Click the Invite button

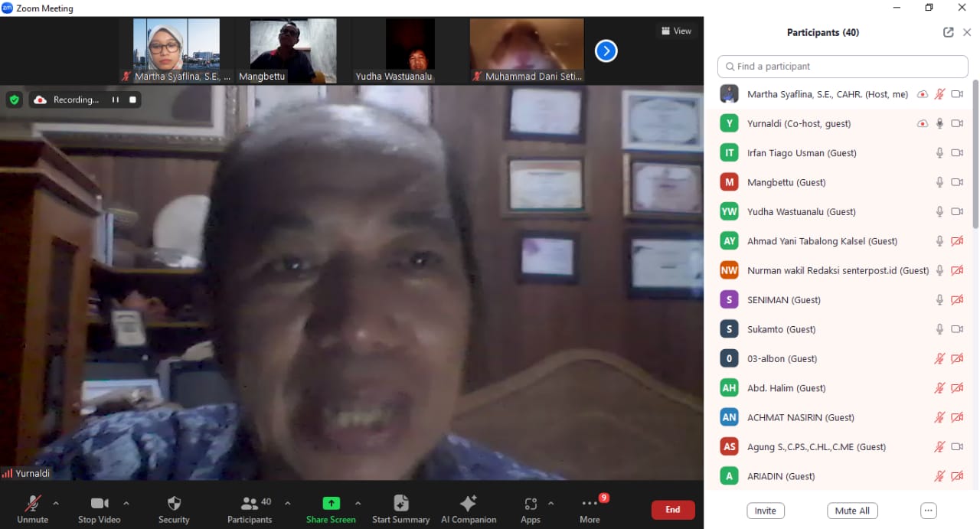pos(766,511)
